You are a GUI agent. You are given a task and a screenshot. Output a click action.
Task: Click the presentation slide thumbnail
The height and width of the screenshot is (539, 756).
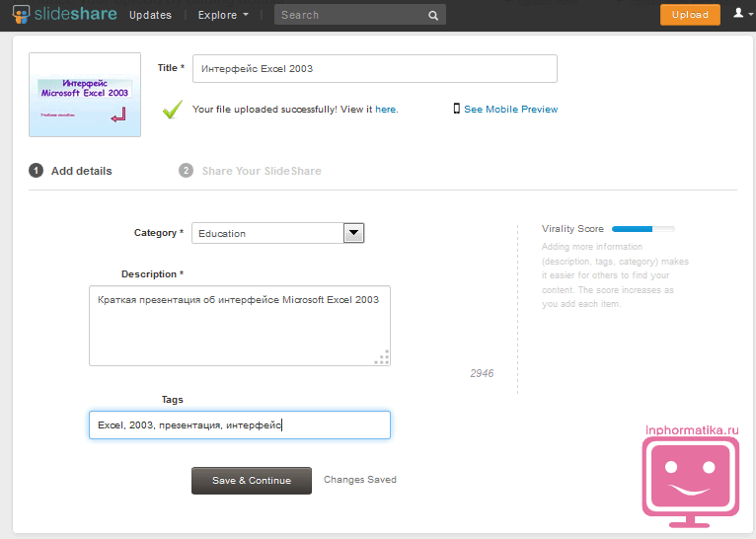click(85, 95)
